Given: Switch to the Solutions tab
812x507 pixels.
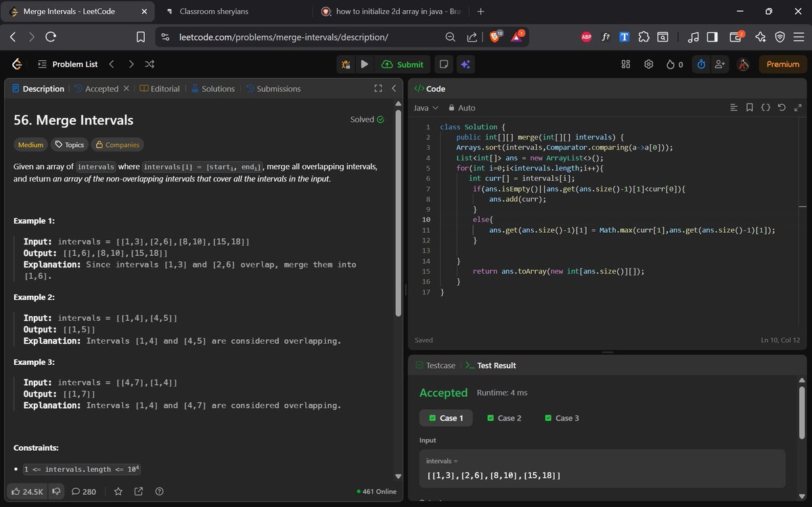Looking at the screenshot, I should [x=212, y=89].
